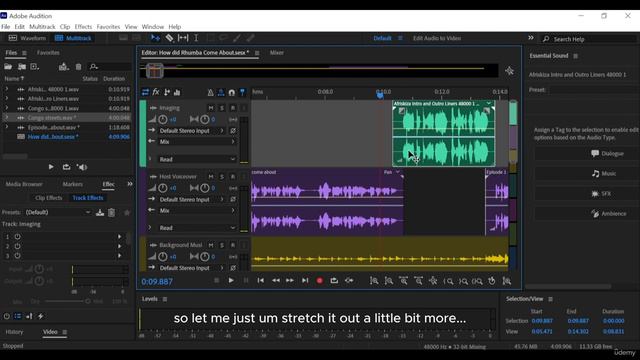Click the Fast Forward transport button
This screenshot has height=360, width=640.
coord(290,280)
